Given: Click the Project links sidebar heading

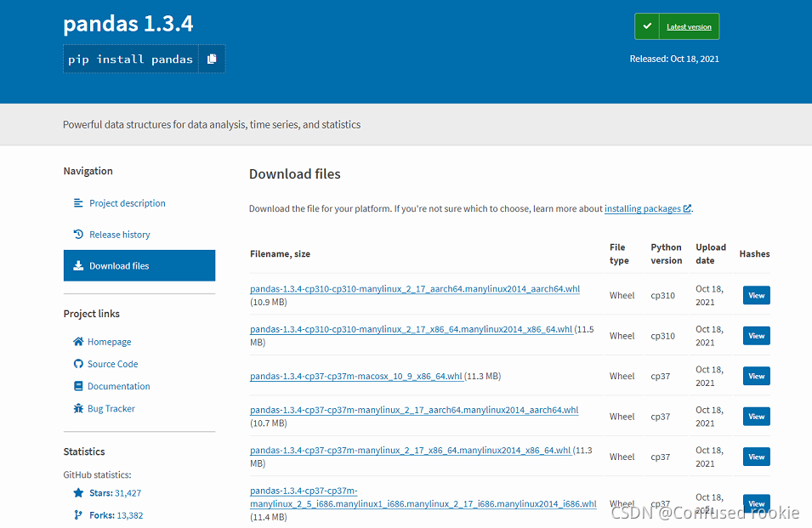Looking at the screenshot, I should click(92, 314).
